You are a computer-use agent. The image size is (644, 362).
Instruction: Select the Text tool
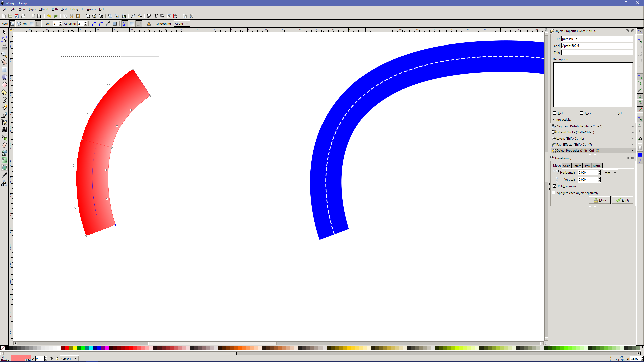pyautogui.click(x=4, y=130)
